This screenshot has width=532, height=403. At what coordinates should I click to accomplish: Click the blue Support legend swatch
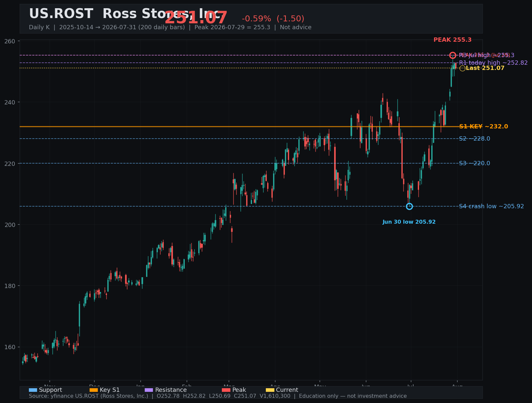click(x=33, y=390)
